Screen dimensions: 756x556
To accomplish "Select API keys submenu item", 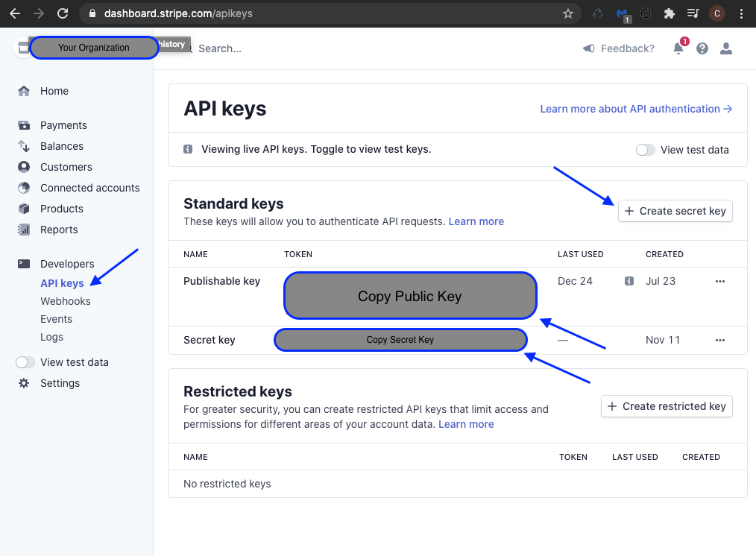I will click(62, 283).
